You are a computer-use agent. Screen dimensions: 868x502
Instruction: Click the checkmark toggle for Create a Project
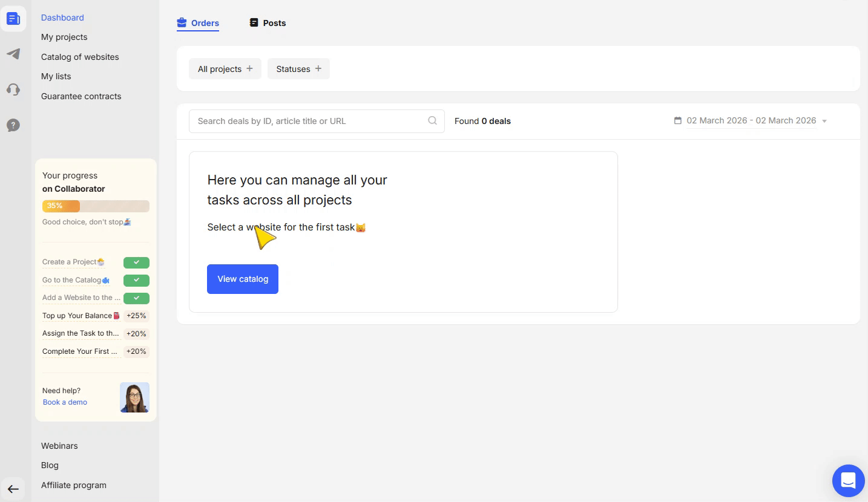[136, 262]
